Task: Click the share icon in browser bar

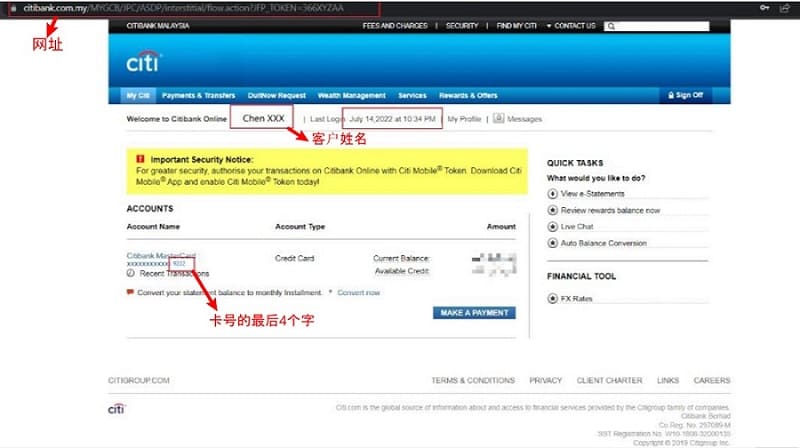Action: (x=785, y=8)
